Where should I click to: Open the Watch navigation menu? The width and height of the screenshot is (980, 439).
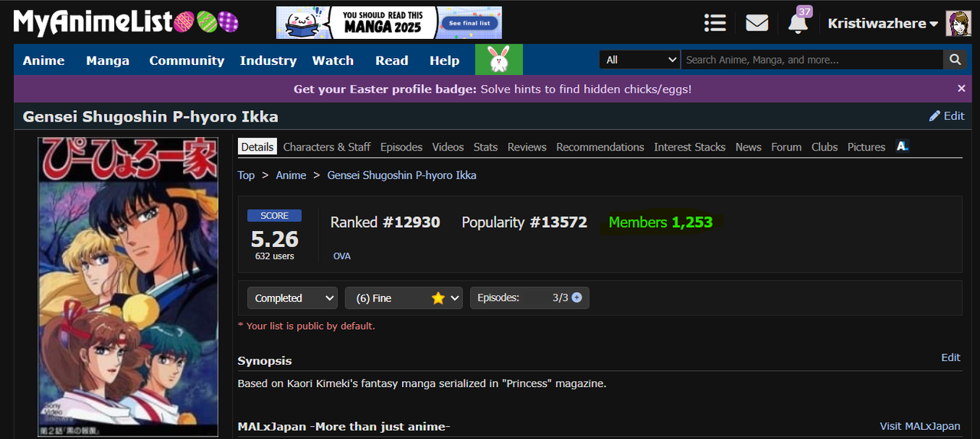pos(333,60)
